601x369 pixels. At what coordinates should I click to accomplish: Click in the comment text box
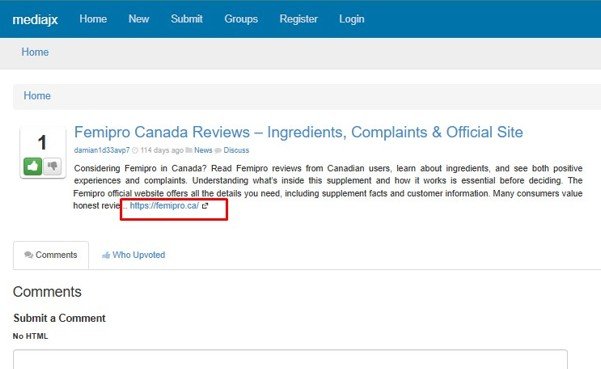pos(290,359)
